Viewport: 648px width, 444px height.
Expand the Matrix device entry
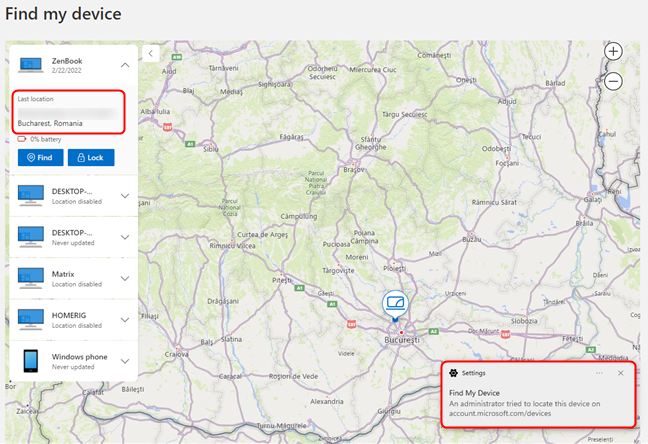pos(125,278)
